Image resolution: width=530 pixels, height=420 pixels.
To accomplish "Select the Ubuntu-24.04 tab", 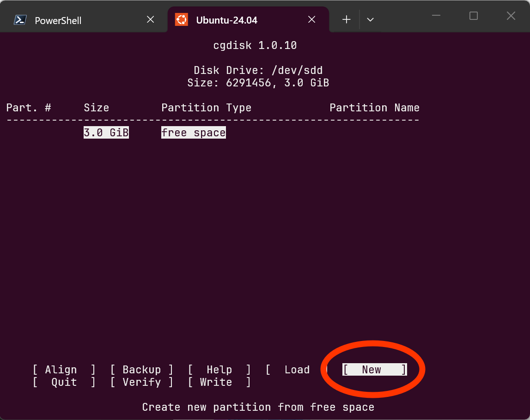I will click(x=249, y=20).
